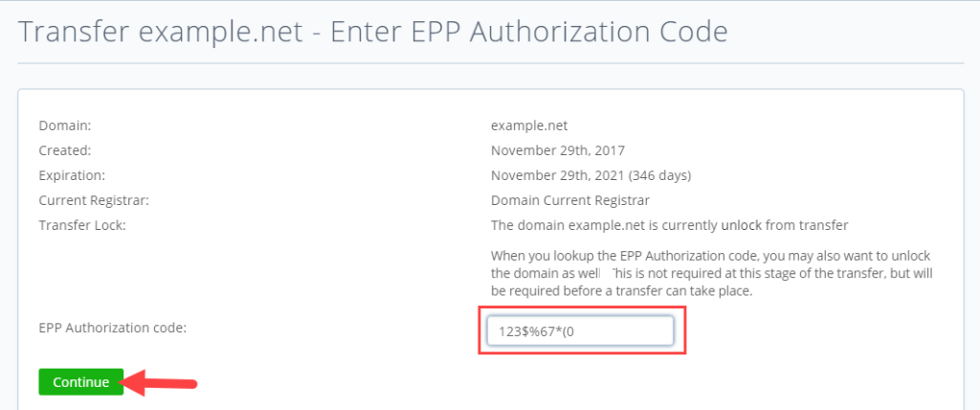Screen dimensions: 980x410
Task: Click the paragraph explaining EPP code lookup
Action: pos(711,274)
